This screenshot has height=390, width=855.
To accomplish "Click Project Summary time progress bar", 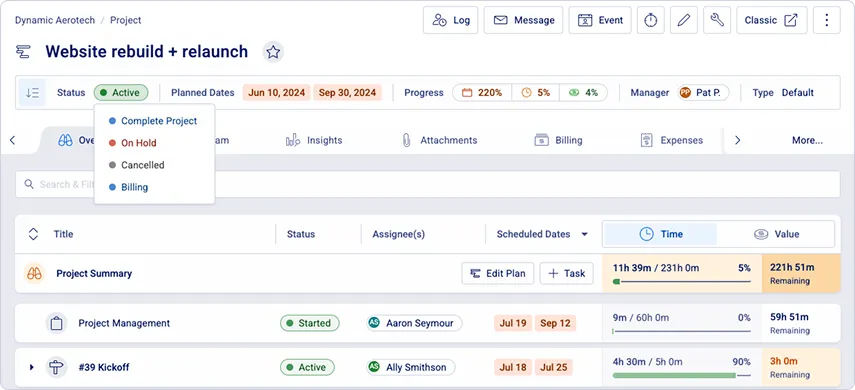I will coord(682,281).
